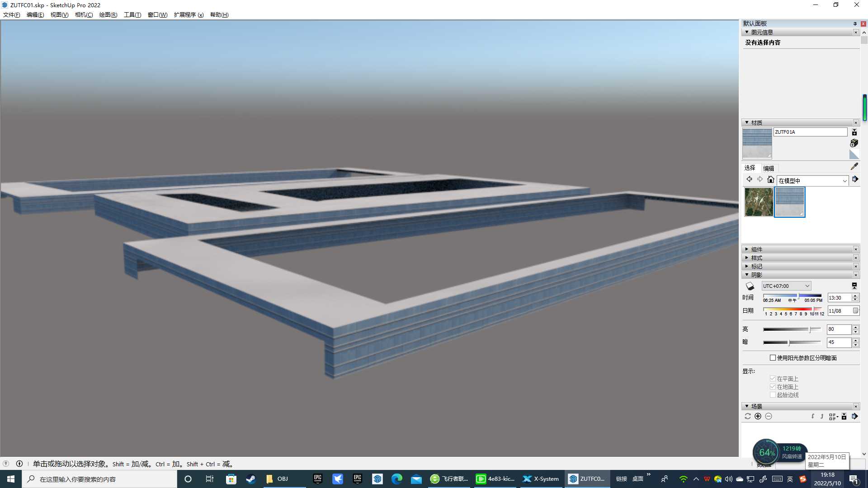Remove the scene with minus icon
This screenshot has width=868, height=488.
[769, 416]
